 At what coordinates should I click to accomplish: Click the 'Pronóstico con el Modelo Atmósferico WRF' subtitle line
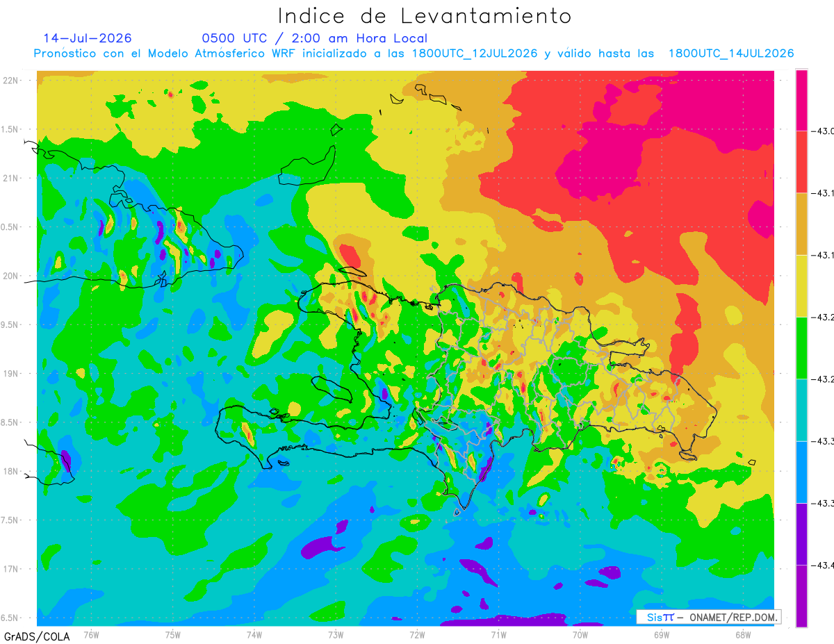pyautogui.click(x=414, y=53)
